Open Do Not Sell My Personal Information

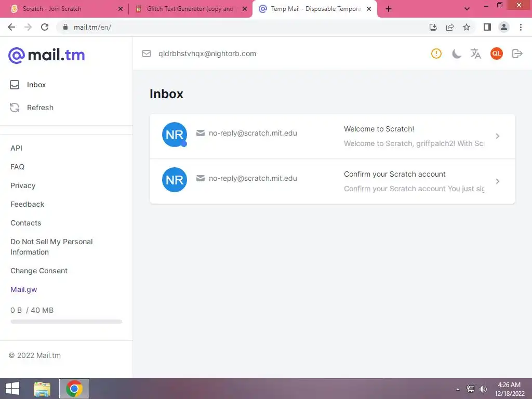click(51, 247)
